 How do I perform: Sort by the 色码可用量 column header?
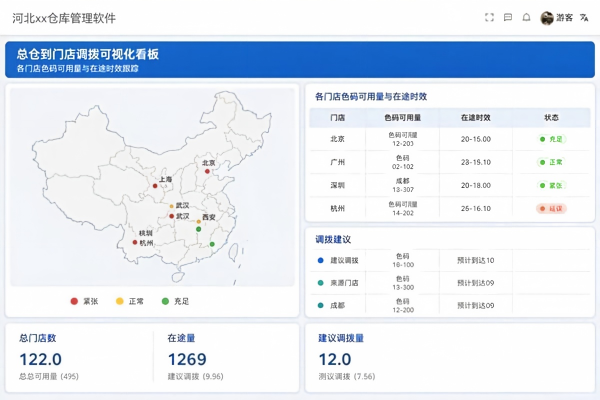pyautogui.click(x=403, y=118)
